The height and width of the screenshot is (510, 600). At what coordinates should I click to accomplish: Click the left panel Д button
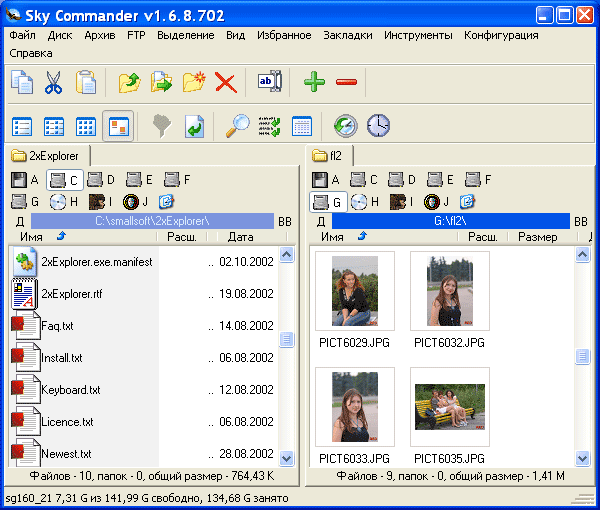[x=20, y=222]
